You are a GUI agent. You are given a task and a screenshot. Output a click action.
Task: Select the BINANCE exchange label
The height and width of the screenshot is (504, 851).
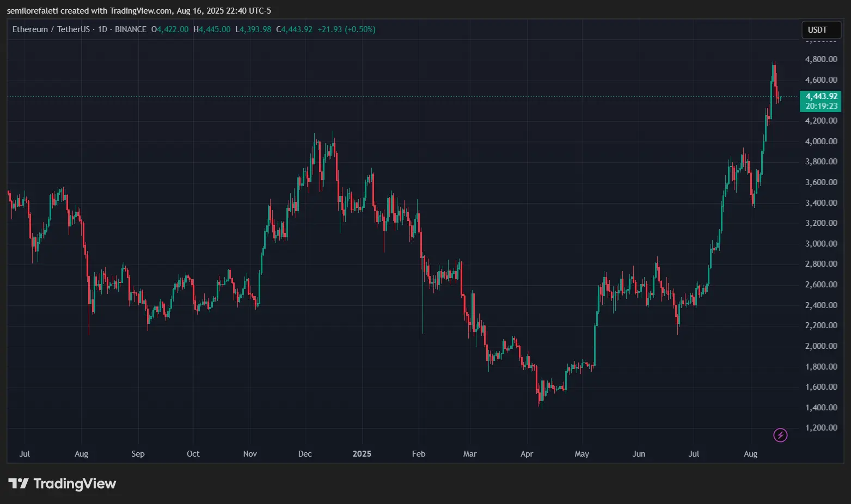tap(130, 29)
